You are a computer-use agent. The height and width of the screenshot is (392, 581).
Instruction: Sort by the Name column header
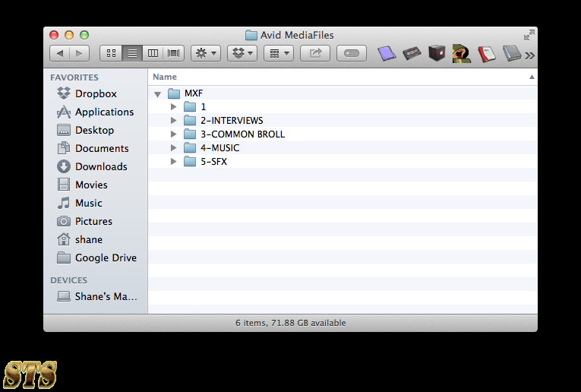point(165,77)
